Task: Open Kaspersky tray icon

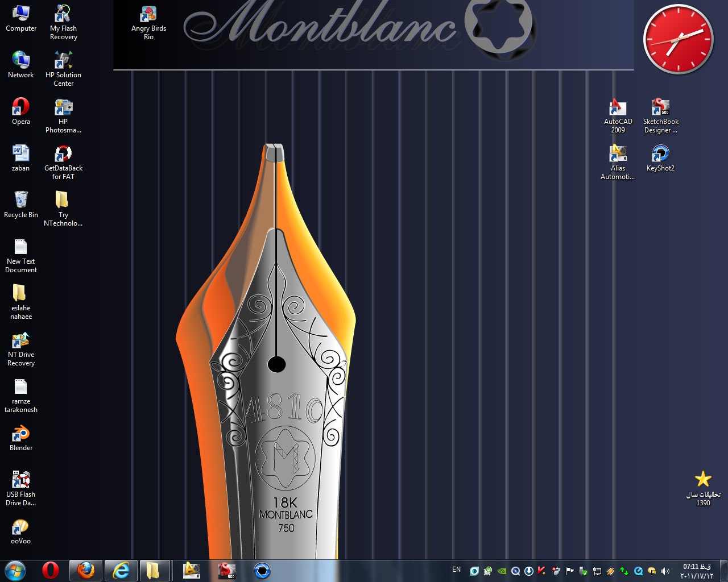Action: point(541,571)
